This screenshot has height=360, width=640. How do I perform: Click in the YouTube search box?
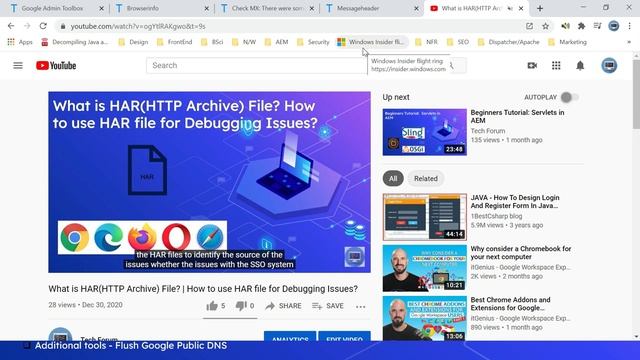pyautogui.click(x=256, y=65)
